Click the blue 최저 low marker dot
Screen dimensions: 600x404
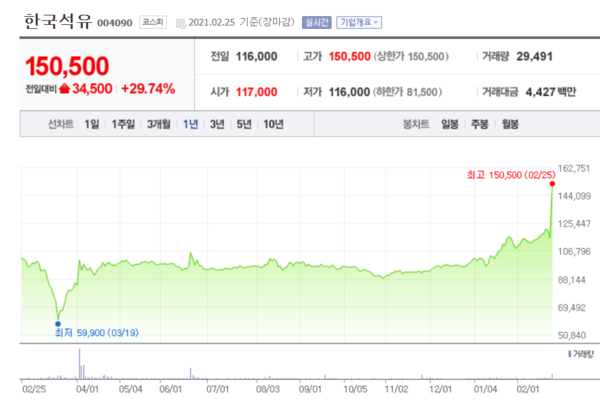(x=58, y=324)
